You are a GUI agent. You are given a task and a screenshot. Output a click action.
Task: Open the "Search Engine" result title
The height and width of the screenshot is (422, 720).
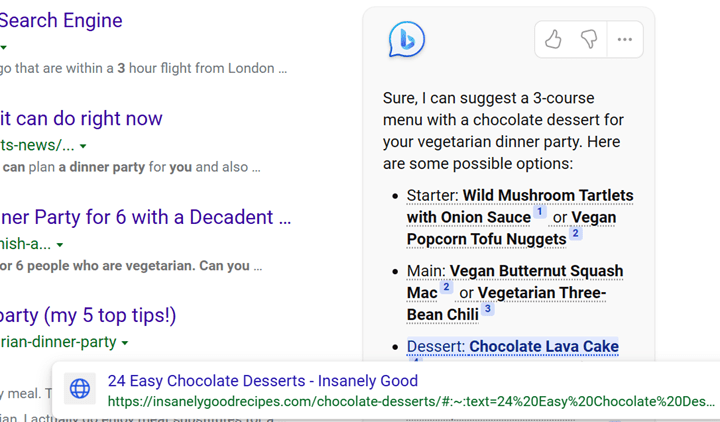(61, 20)
